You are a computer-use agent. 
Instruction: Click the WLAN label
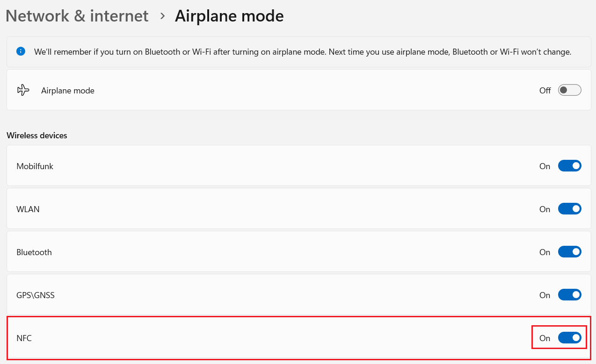click(28, 209)
